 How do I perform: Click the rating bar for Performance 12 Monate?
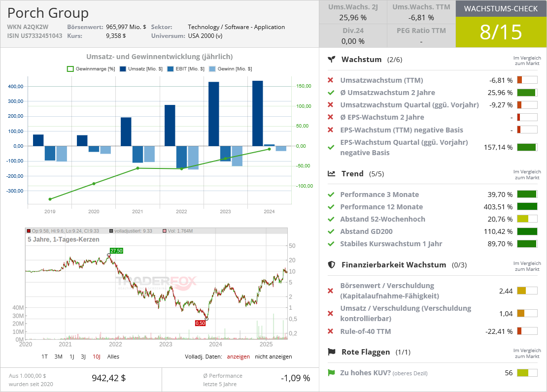click(527, 206)
